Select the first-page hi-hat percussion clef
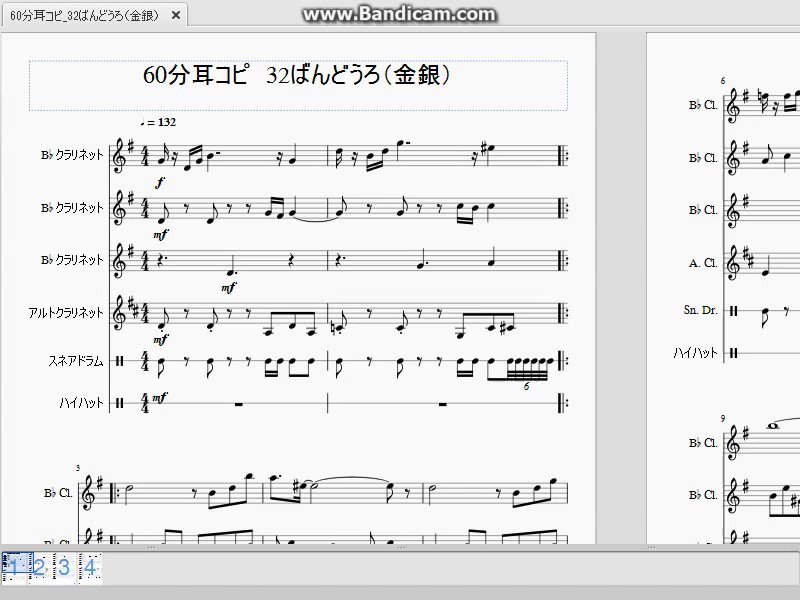 tap(120, 403)
